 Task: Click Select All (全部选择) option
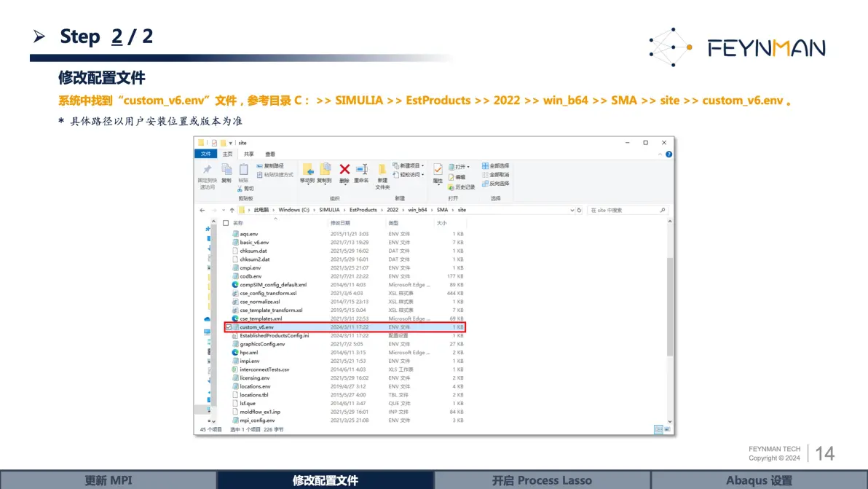(495, 165)
